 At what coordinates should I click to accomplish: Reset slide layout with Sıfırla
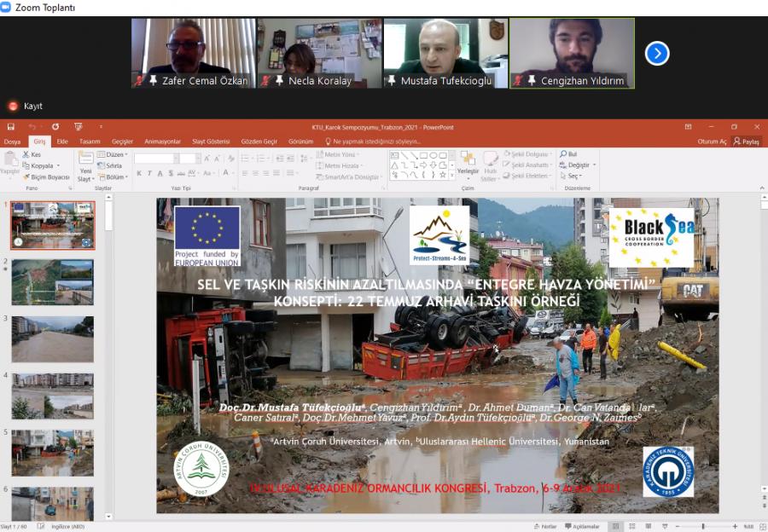110,165
